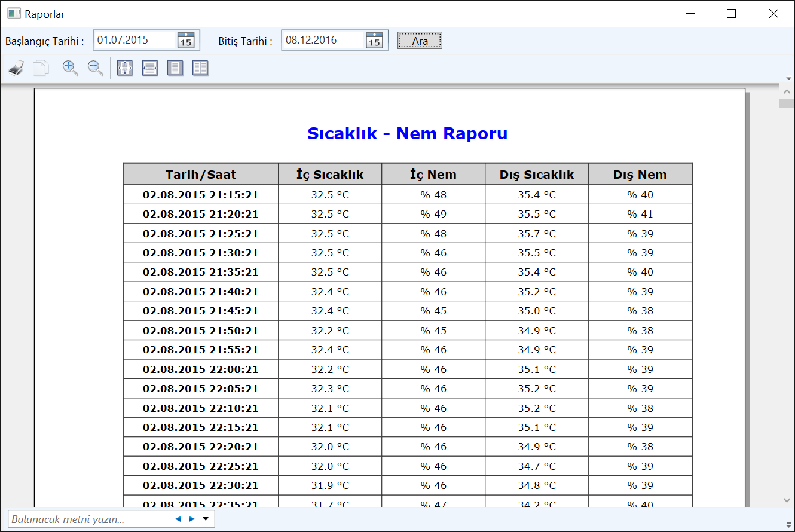Image resolution: width=795 pixels, height=532 pixels.
Task: Show two pages side by side
Action: click(x=200, y=68)
